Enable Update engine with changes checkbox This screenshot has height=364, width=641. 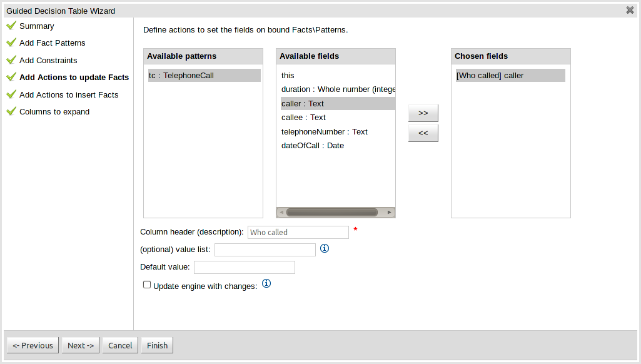[x=147, y=285]
